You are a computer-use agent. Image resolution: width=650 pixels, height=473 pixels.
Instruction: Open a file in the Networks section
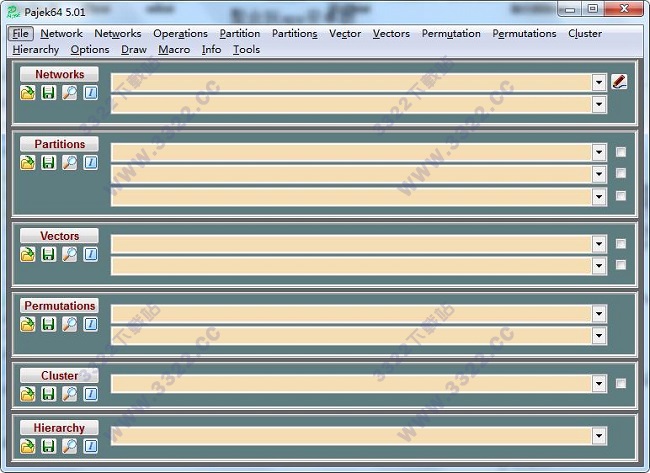[28, 92]
